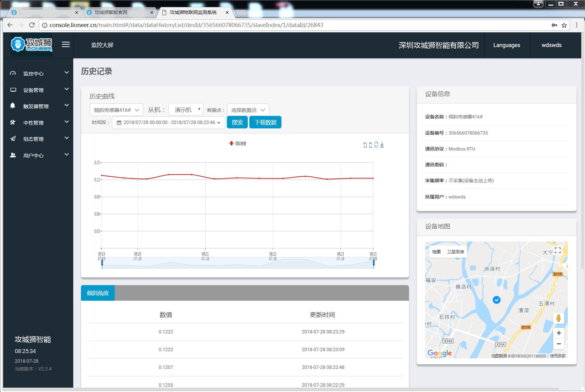Click the monitor icon beside 设备管理
This screenshot has height=392, width=585.
(x=13, y=90)
